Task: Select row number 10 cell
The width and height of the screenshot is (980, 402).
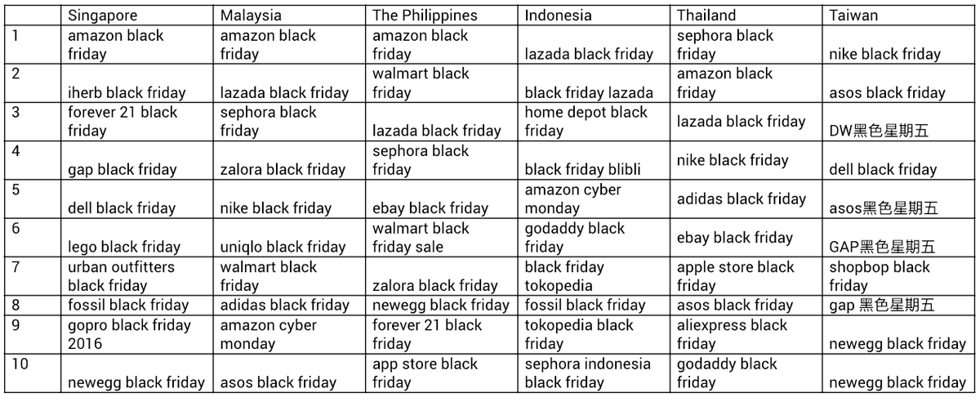Action: [x=34, y=373]
